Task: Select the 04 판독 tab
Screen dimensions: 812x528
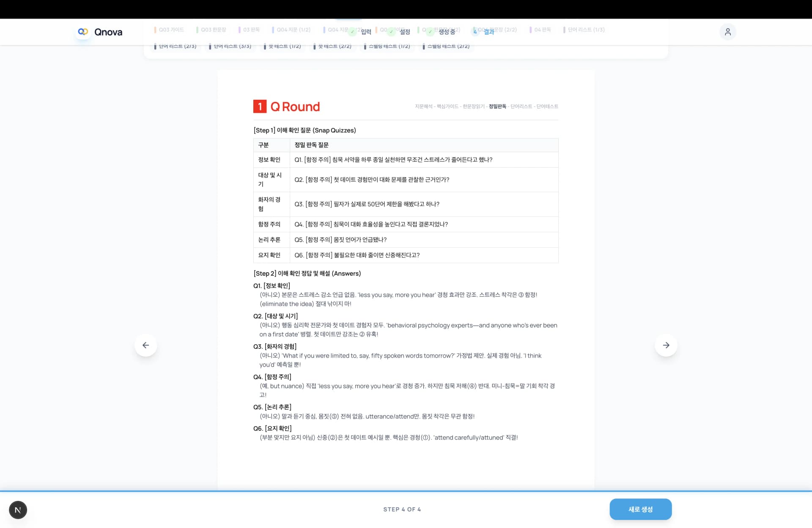Action: pyautogui.click(x=543, y=30)
